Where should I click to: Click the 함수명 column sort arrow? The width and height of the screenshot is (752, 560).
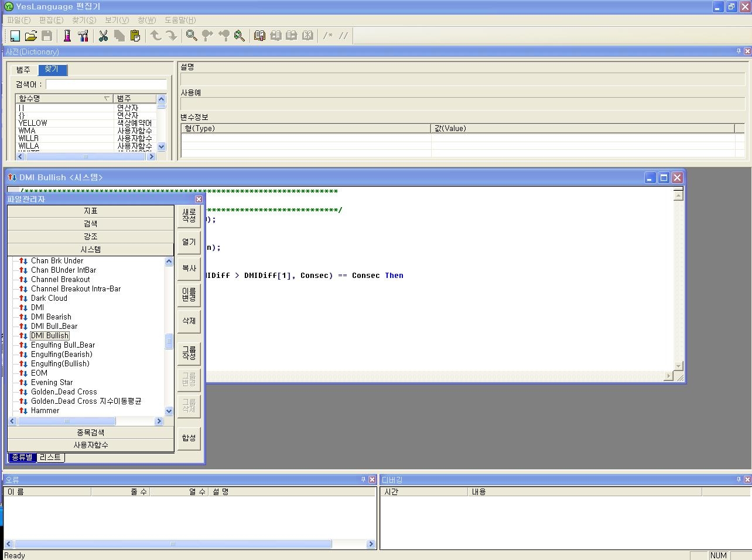[107, 98]
